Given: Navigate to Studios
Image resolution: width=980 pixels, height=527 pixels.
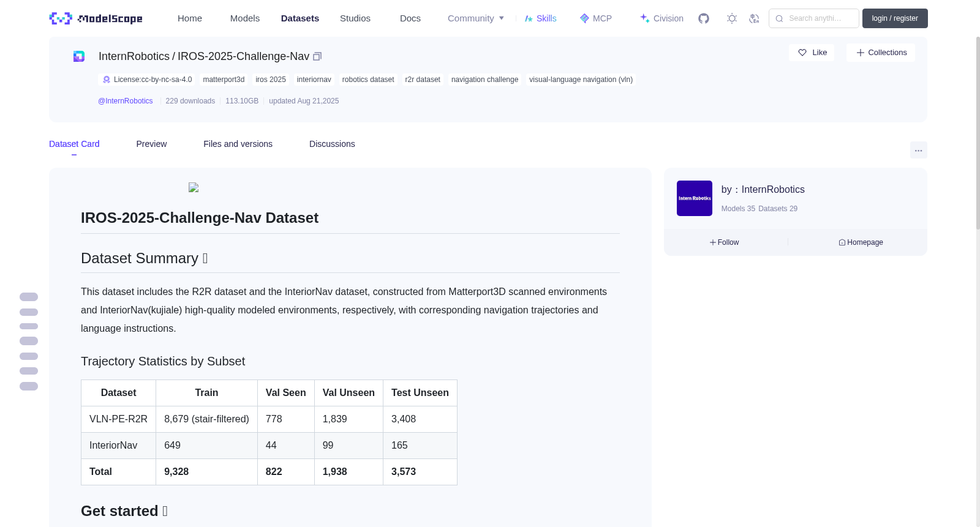Looking at the screenshot, I should pyautogui.click(x=355, y=18).
